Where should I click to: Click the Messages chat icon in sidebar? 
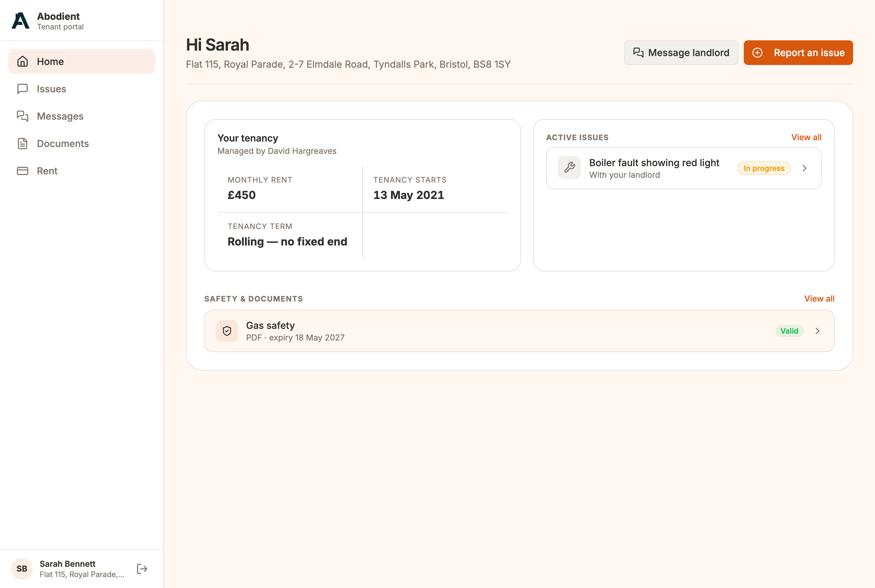click(x=23, y=116)
